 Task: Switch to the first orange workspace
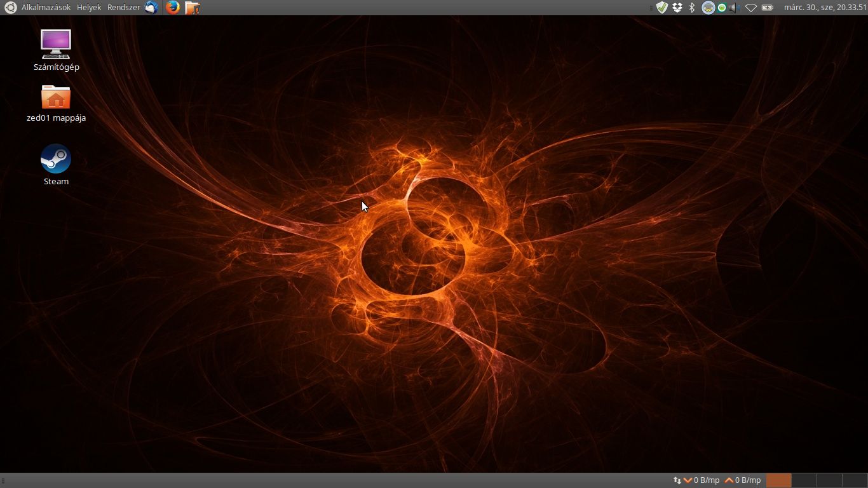click(x=778, y=480)
